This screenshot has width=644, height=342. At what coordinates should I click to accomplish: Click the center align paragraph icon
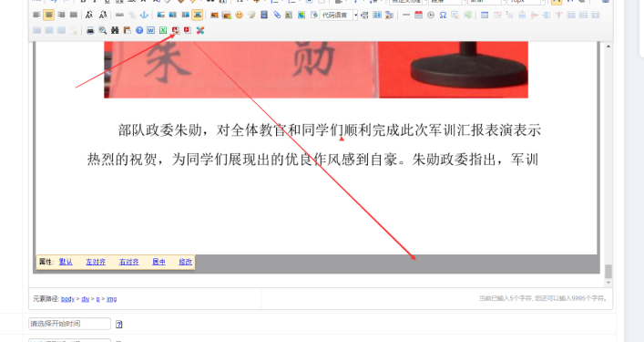click(48, 15)
